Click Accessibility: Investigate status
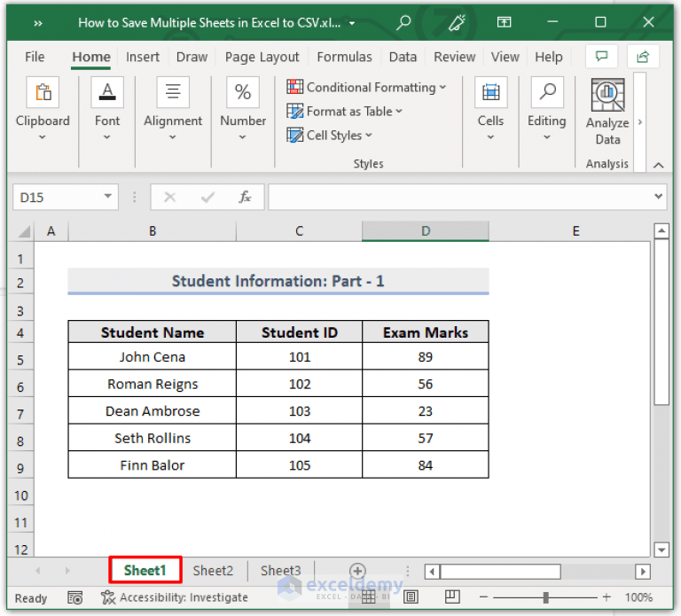Viewport: 681px width, 616px height. click(x=175, y=597)
